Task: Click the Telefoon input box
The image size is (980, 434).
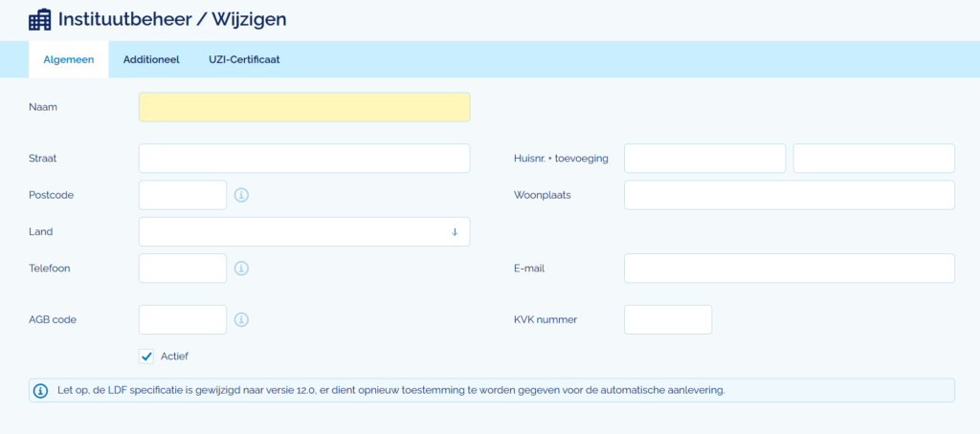Action: [183, 269]
